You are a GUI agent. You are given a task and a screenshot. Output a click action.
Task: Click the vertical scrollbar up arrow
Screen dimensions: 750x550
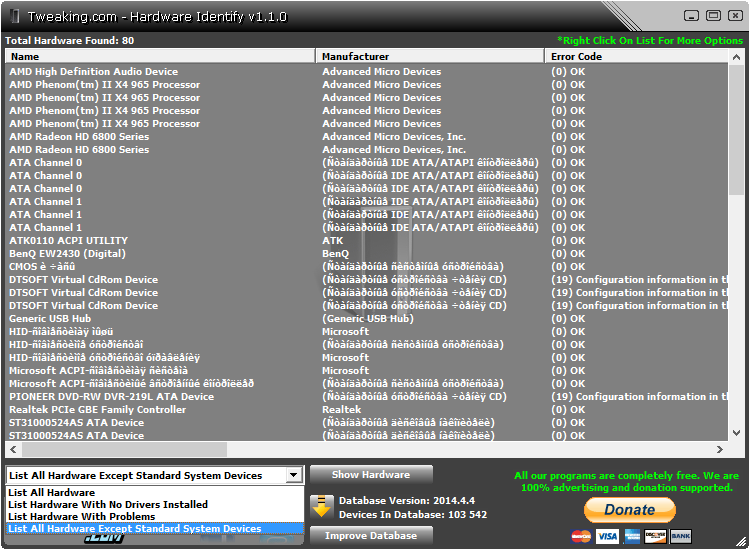coord(736,57)
